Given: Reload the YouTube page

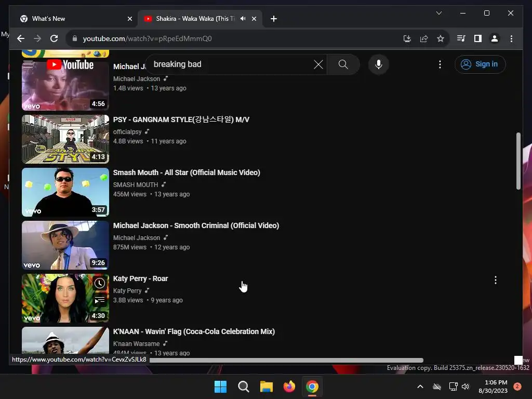Looking at the screenshot, I should pyautogui.click(x=54, y=38).
